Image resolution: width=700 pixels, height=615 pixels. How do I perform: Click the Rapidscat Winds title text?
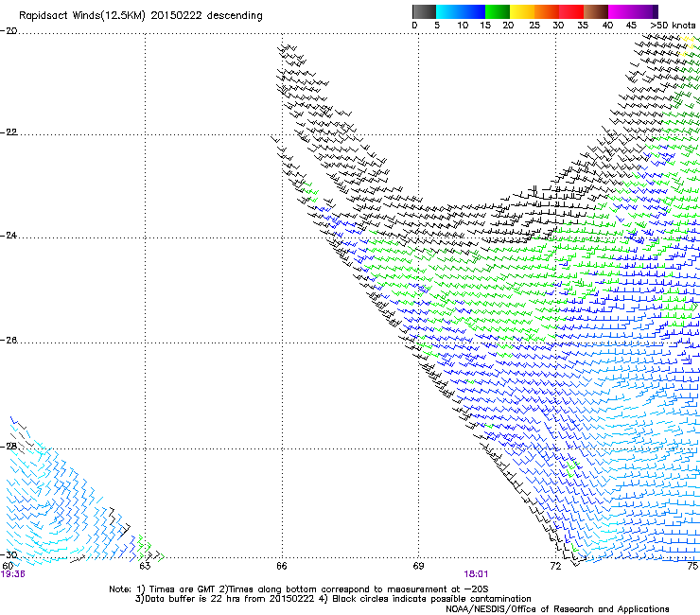(x=141, y=16)
